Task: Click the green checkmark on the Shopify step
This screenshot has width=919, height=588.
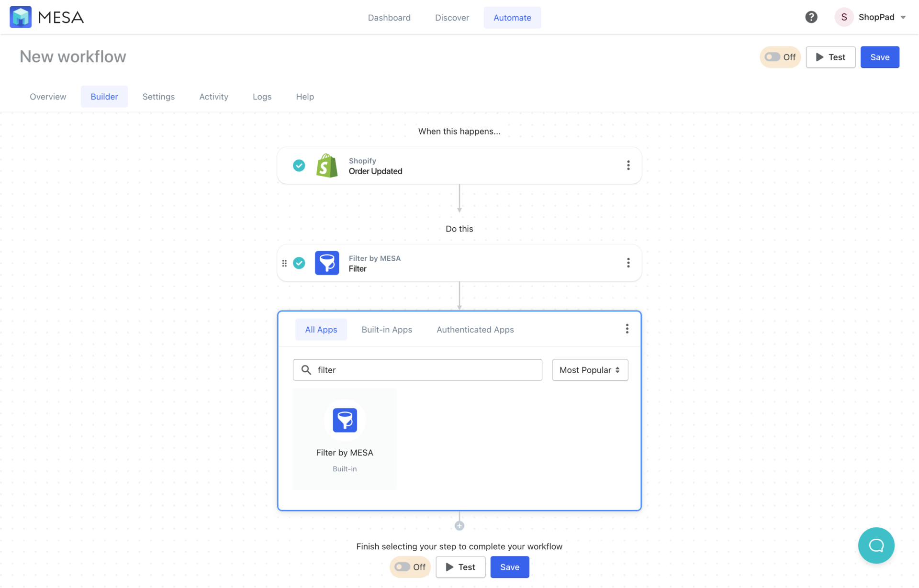Action: 299,165
